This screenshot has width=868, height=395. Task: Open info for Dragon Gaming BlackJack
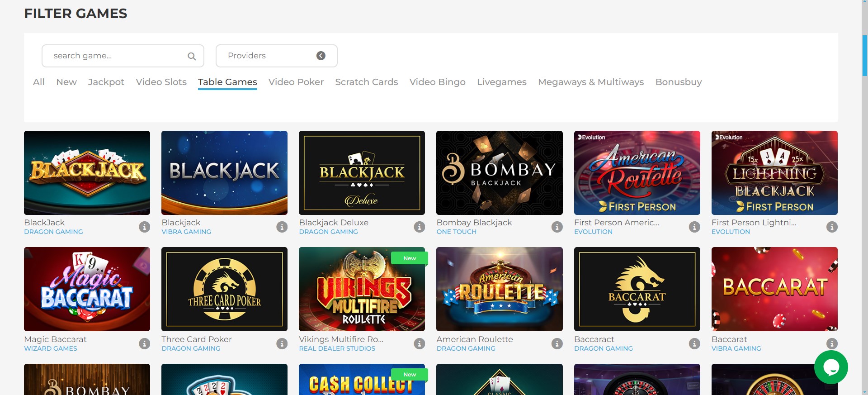(145, 227)
